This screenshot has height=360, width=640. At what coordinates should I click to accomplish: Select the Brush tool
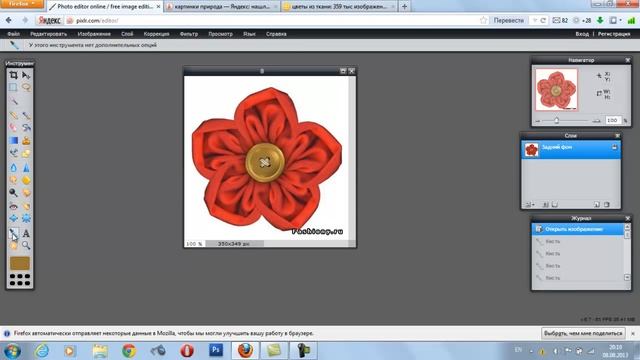26,116
